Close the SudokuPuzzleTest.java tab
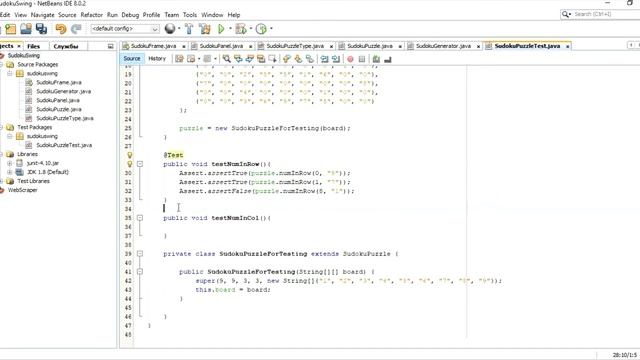Image resolution: width=640 pixels, height=360 pixels. pyautogui.click(x=567, y=47)
